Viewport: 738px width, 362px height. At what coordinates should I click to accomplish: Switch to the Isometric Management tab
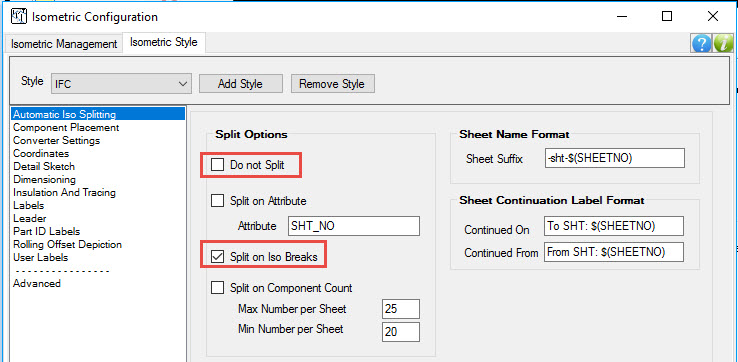click(64, 44)
